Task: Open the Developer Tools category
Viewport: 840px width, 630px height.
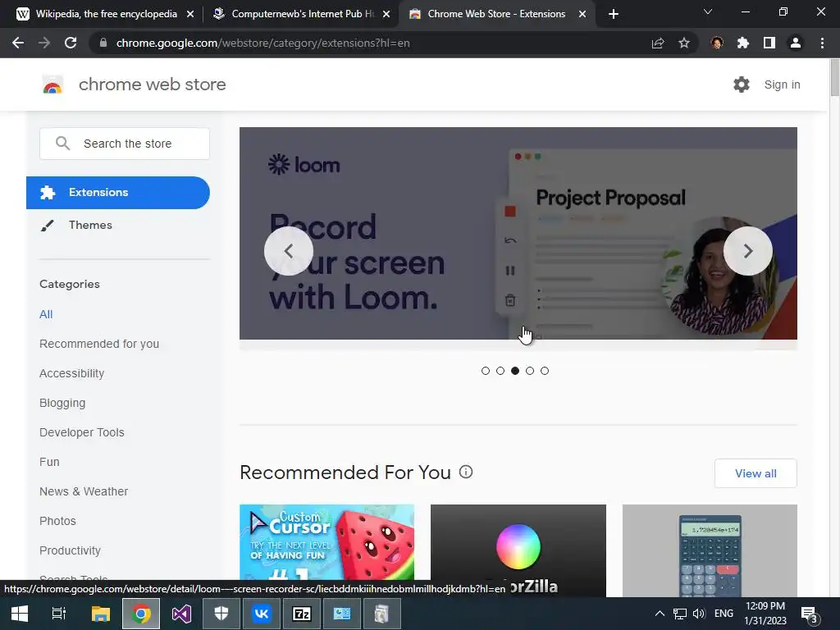Action: pos(81,432)
